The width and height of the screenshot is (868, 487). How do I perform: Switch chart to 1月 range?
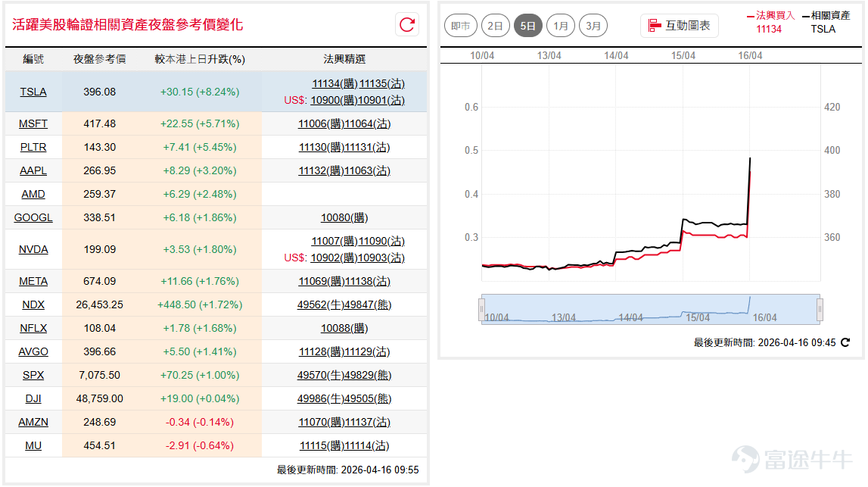tap(560, 26)
